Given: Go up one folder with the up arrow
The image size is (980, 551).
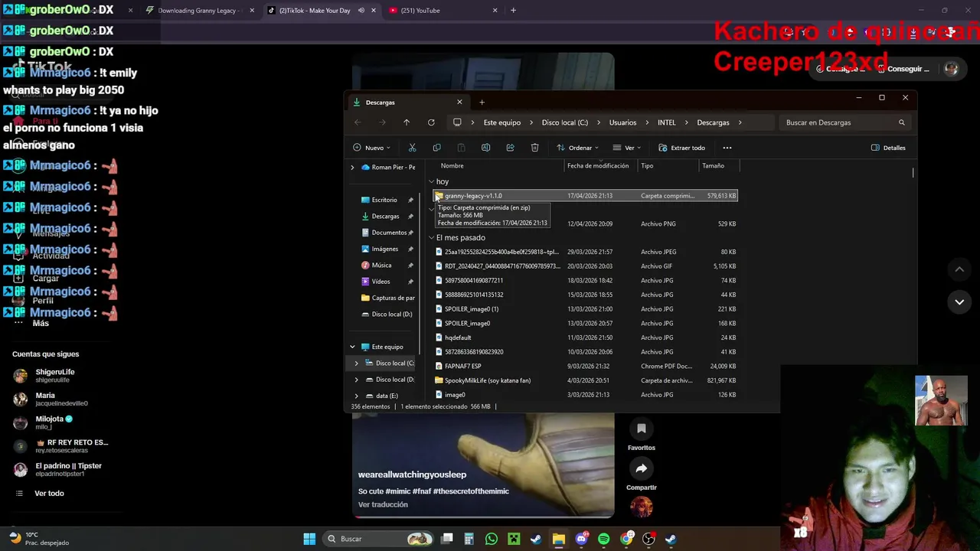Looking at the screenshot, I should pos(407,122).
